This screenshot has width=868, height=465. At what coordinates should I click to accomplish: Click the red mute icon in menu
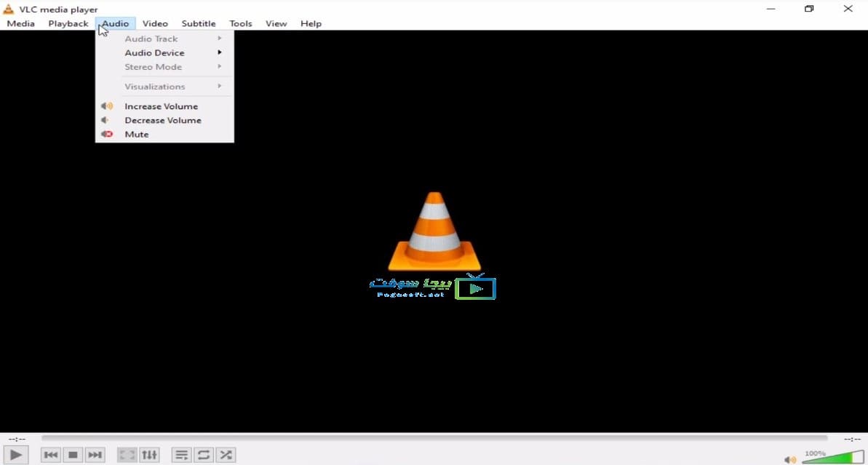[107, 134]
